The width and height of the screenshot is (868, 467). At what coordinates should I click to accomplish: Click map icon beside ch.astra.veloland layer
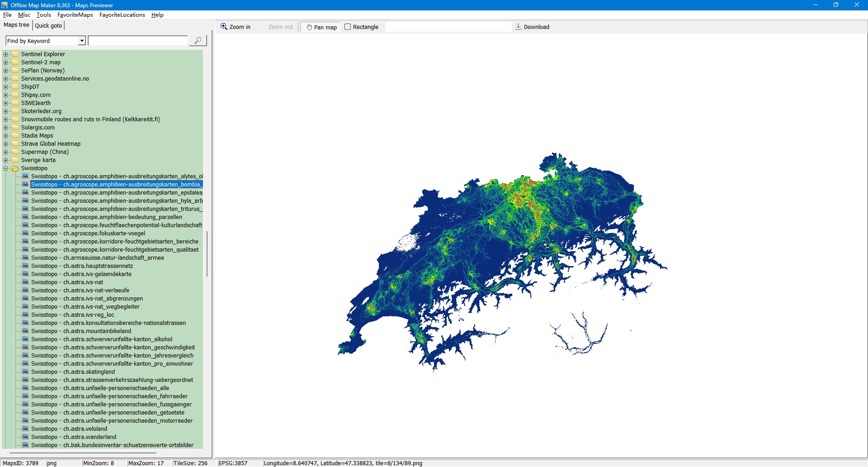coord(25,429)
